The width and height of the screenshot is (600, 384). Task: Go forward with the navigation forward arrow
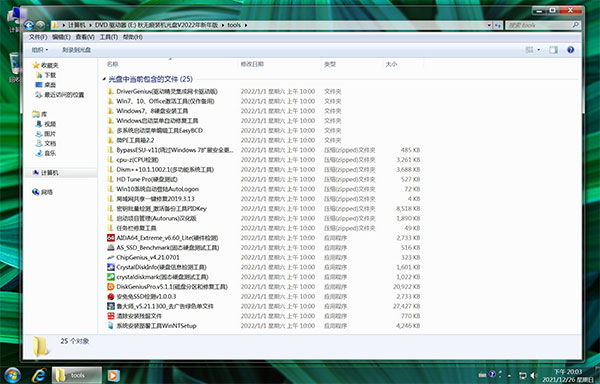point(40,25)
